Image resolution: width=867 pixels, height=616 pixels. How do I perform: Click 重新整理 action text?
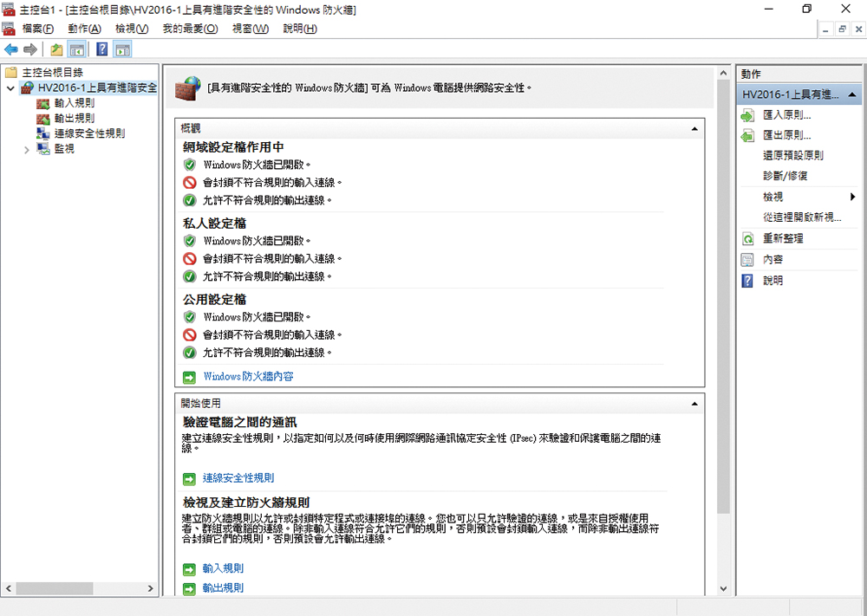tap(783, 238)
